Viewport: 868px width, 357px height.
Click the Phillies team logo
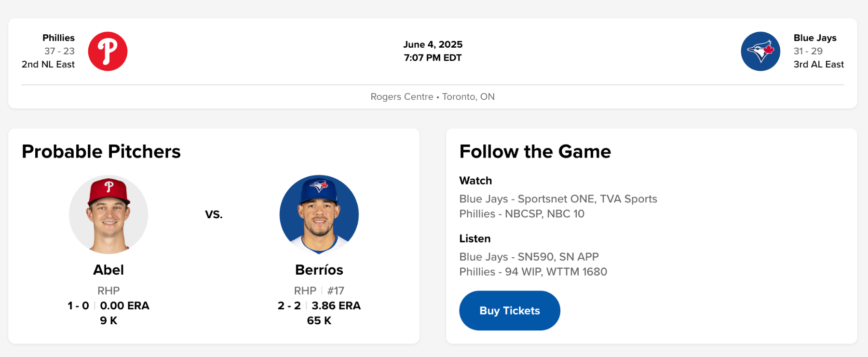point(108,52)
